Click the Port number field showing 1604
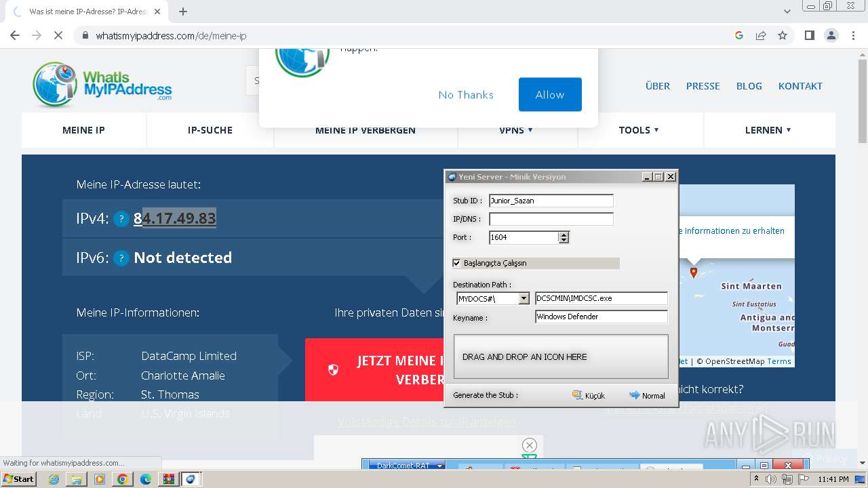The image size is (868, 488). (524, 237)
